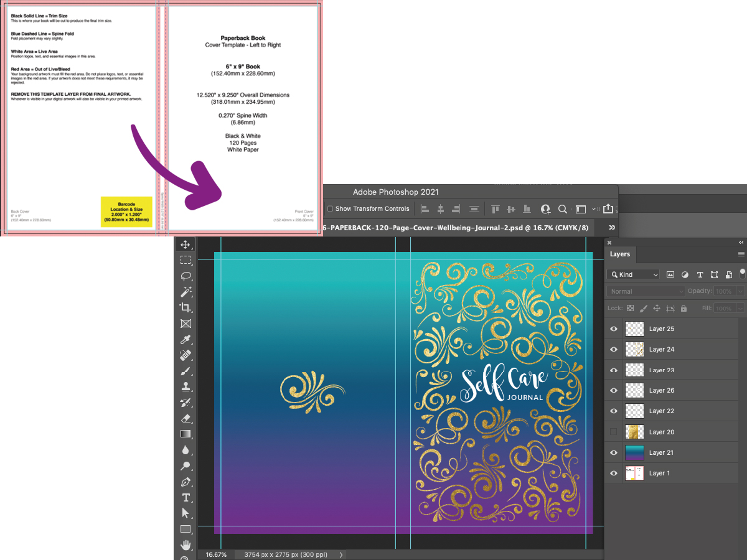Click the Hand tool
This screenshot has width=747, height=560.
[x=186, y=545]
